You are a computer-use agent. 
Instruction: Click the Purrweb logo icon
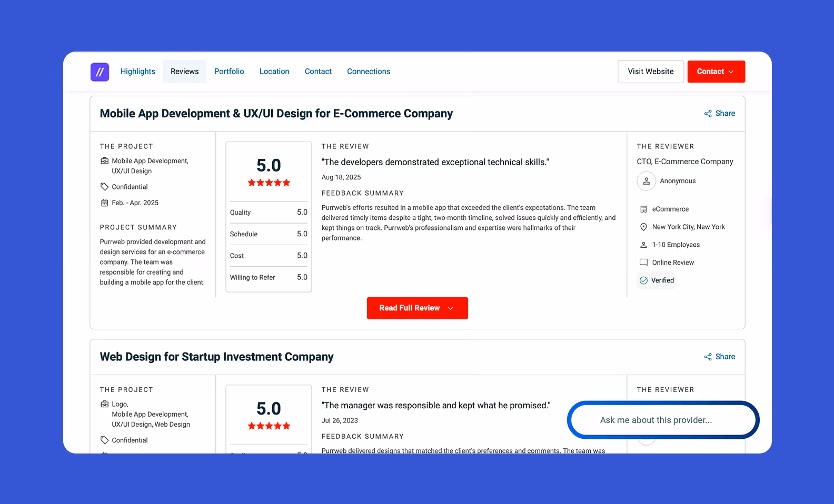click(100, 72)
